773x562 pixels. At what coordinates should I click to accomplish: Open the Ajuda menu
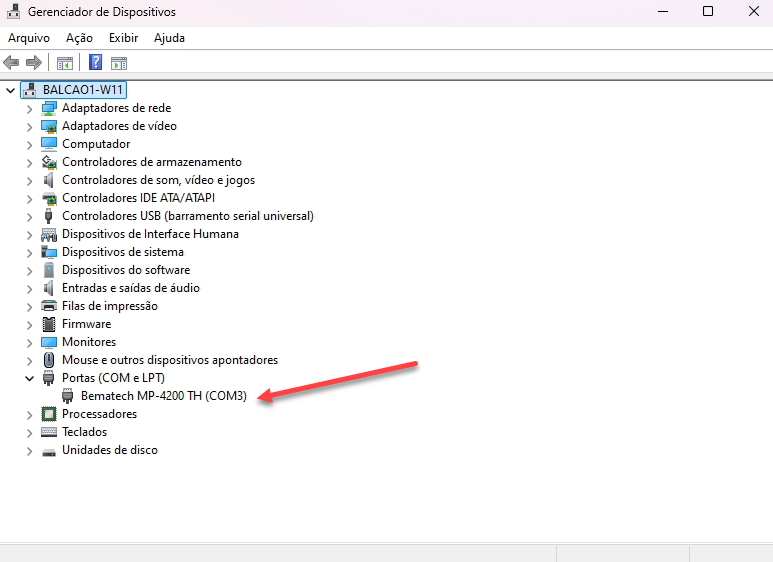tap(169, 38)
